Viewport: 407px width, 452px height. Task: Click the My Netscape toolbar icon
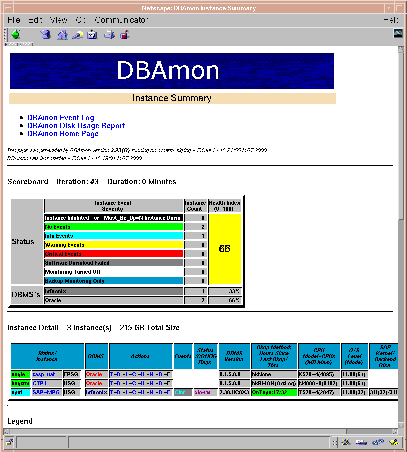[x=92, y=35]
